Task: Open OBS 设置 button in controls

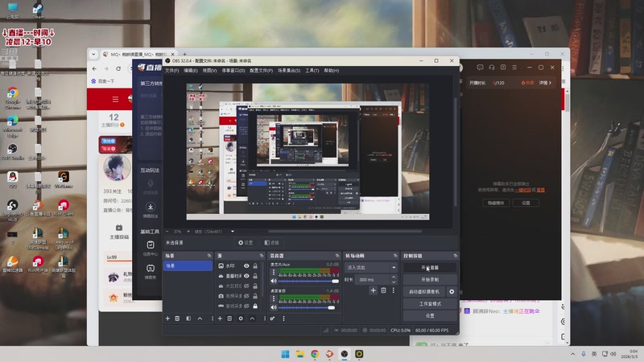Action: 430,315
